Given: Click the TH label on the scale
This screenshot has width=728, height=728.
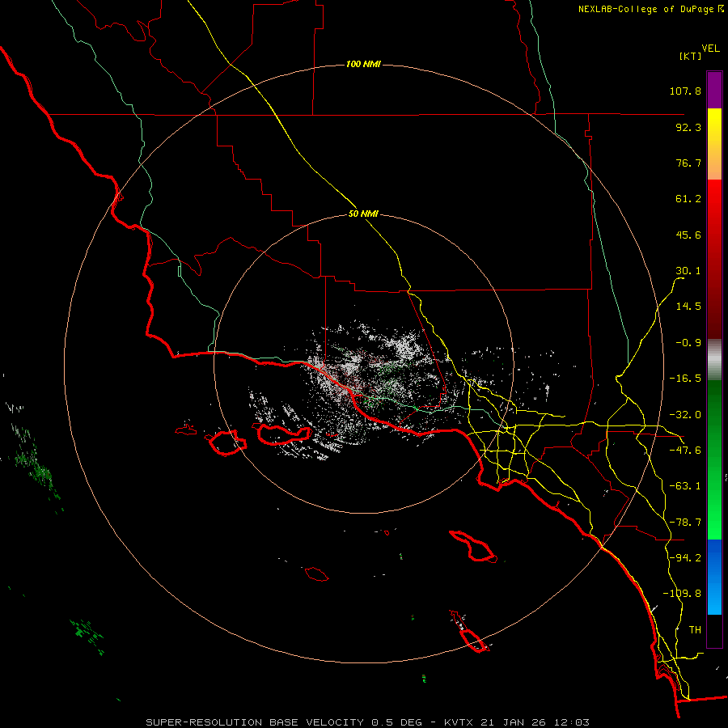Looking at the screenshot, I should 695,629.
